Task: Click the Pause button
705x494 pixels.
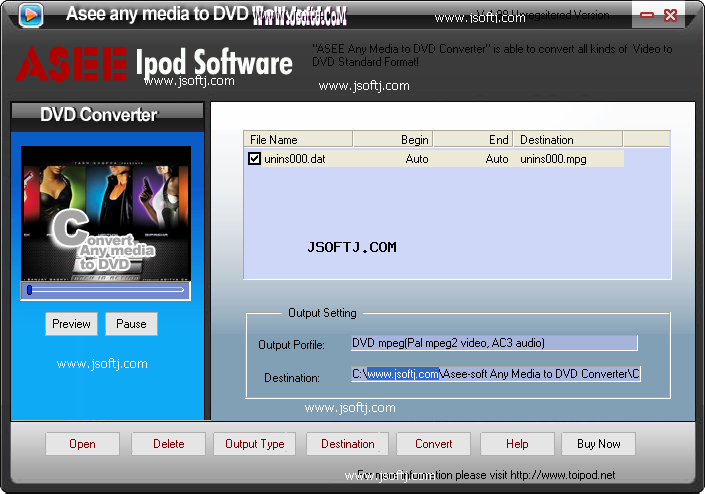Action: 131,324
